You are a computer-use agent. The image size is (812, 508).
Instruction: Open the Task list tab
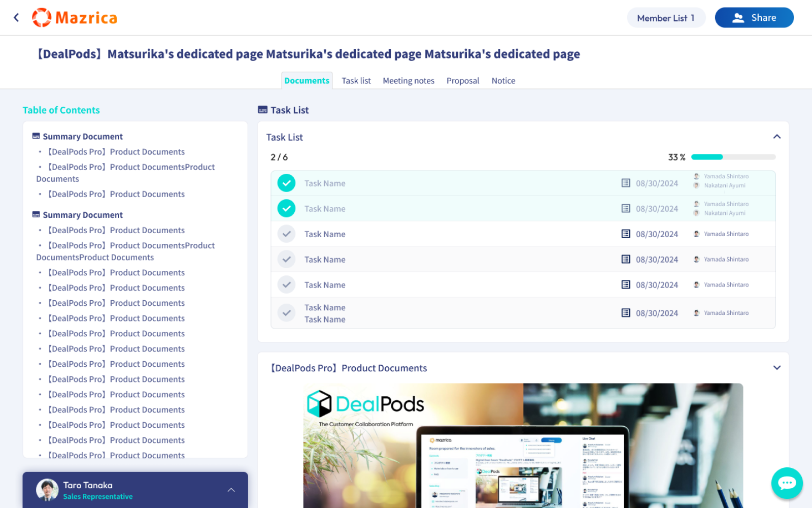tap(356, 80)
